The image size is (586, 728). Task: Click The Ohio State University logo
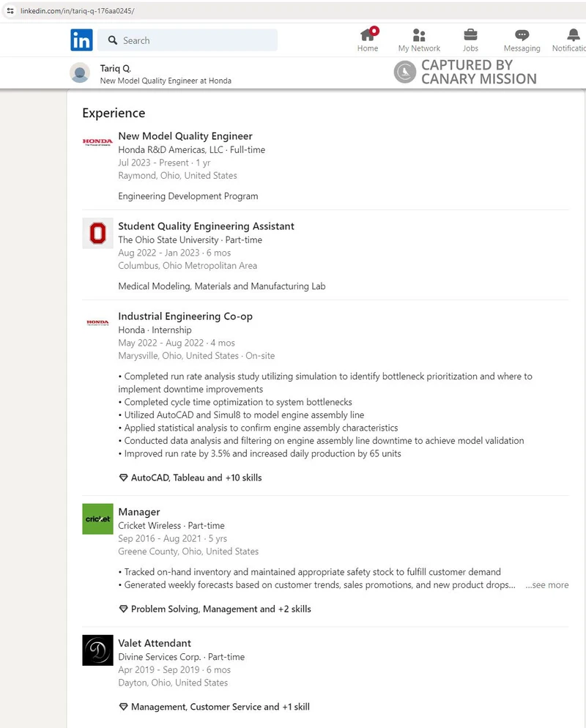[x=97, y=232]
